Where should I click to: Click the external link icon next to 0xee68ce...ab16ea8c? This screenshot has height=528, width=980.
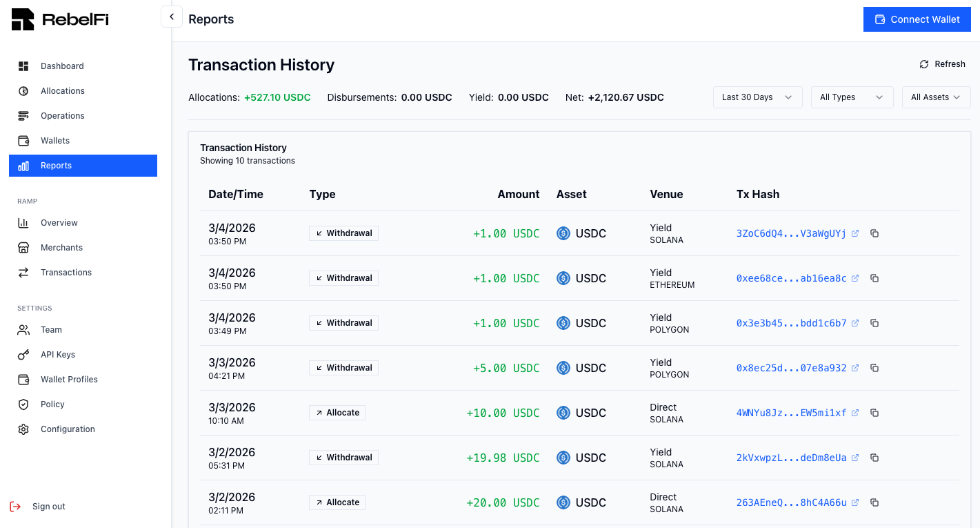tap(855, 277)
